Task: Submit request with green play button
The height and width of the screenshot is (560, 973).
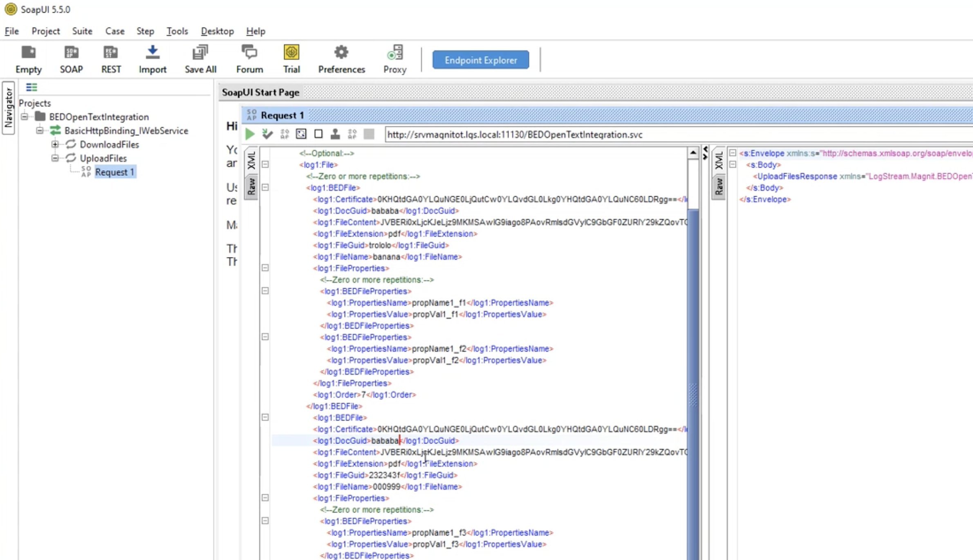Action: tap(250, 134)
